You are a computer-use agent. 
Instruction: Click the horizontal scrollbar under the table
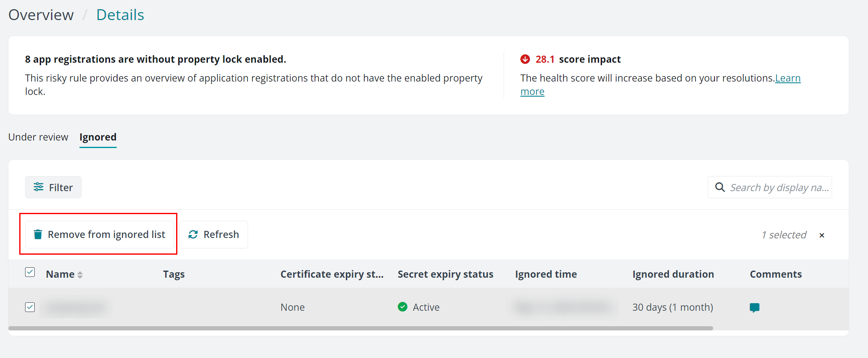360,328
